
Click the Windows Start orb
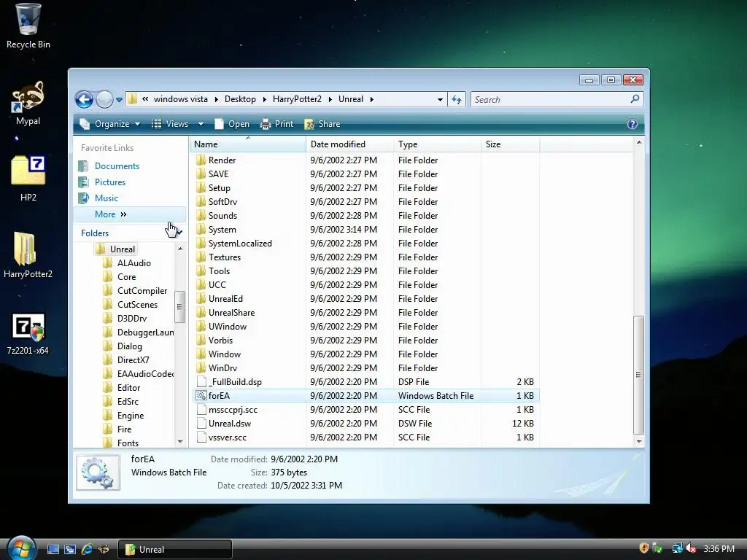(21, 548)
